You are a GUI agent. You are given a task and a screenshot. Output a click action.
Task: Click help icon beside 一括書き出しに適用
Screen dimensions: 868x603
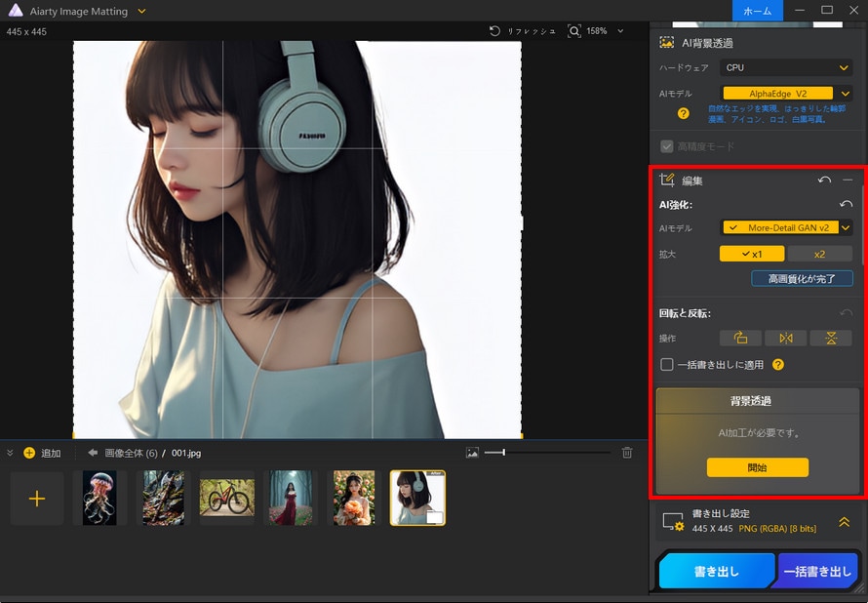[x=778, y=364]
